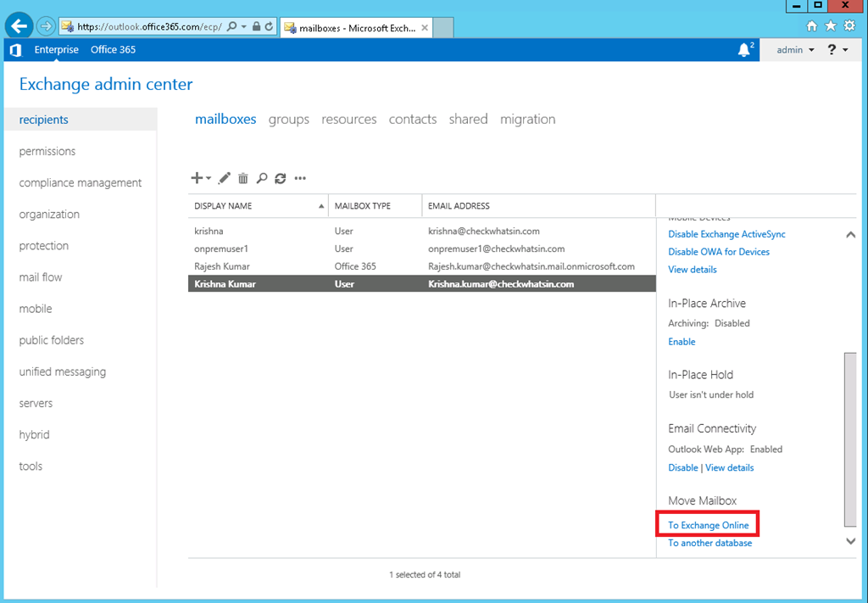The width and height of the screenshot is (868, 603).
Task: Switch to the Office 365 tab
Action: pos(113,49)
